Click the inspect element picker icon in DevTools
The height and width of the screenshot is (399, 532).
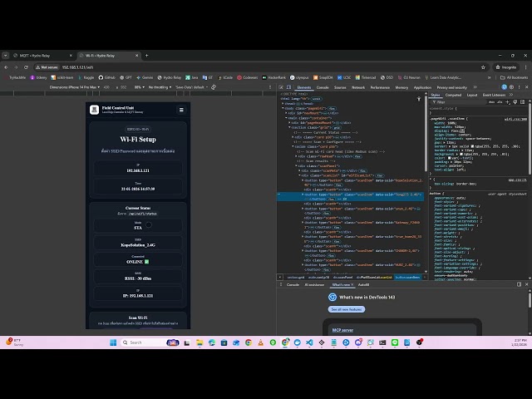tap(280, 86)
